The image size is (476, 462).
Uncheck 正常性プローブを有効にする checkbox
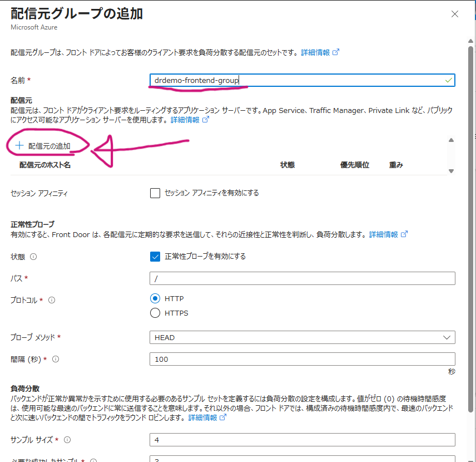click(155, 257)
